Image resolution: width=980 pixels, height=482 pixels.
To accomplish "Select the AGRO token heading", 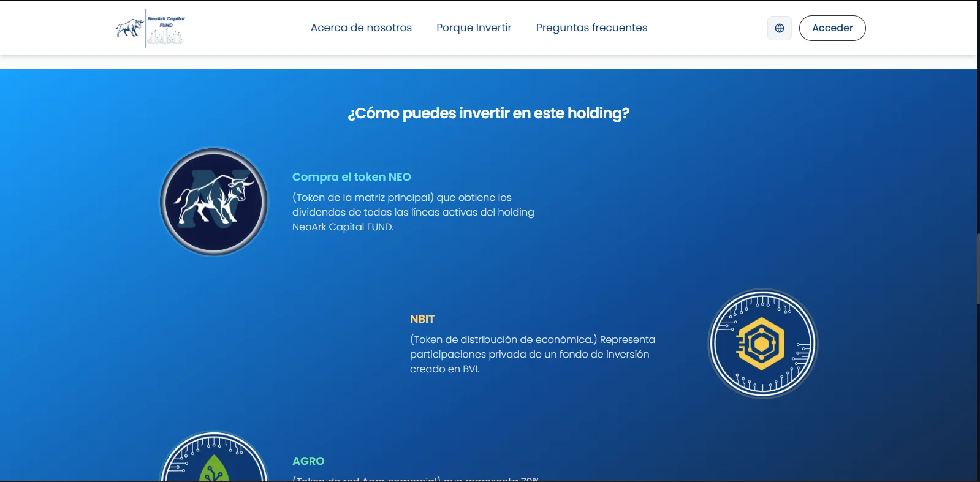I will (x=308, y=461).
